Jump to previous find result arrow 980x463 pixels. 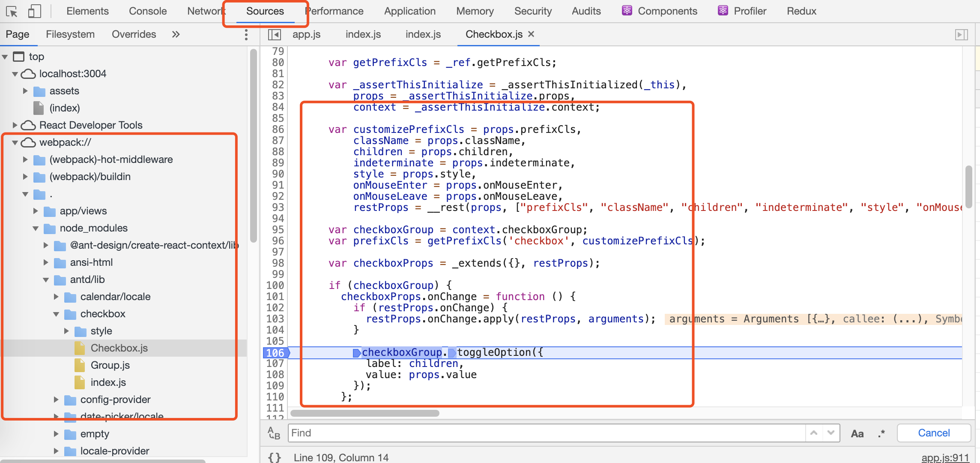[814, 433]
